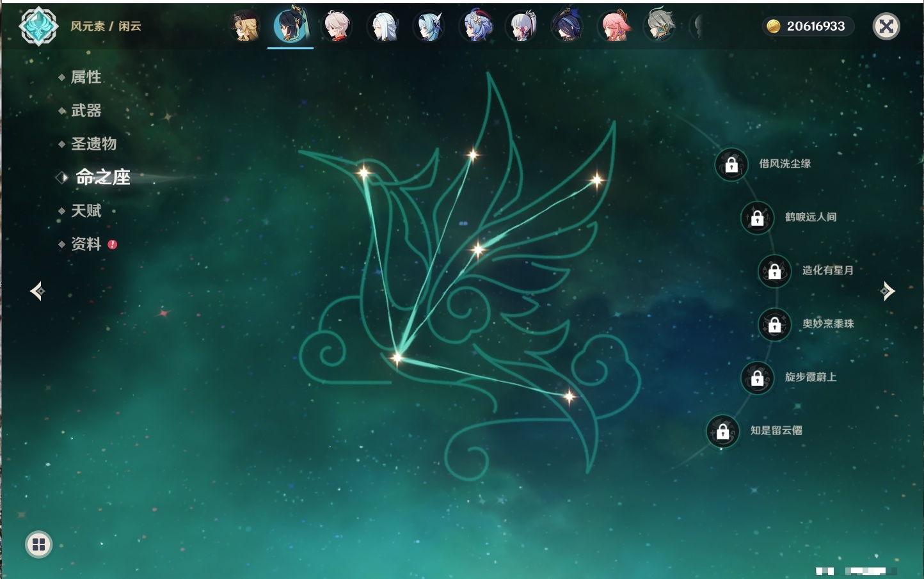Open the 资料 profile tab
The width and height of the screenshot is (924, 579).
coord(86,244)
